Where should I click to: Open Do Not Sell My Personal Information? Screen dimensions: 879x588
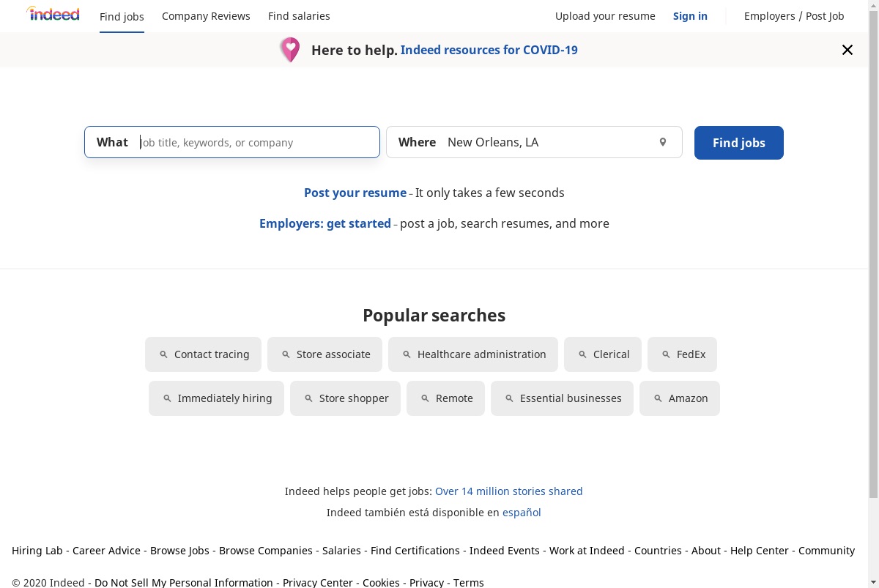point(184,583)
